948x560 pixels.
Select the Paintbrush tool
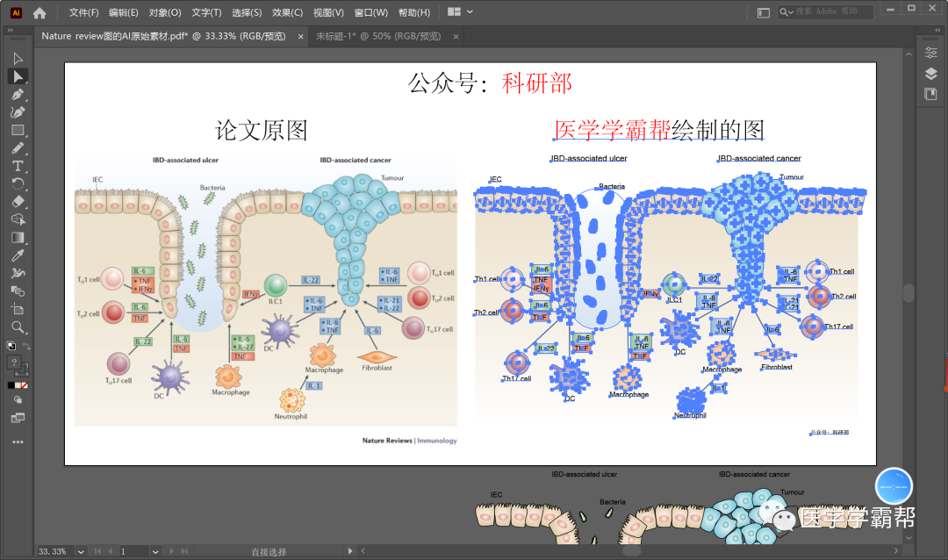pos(18,148)
